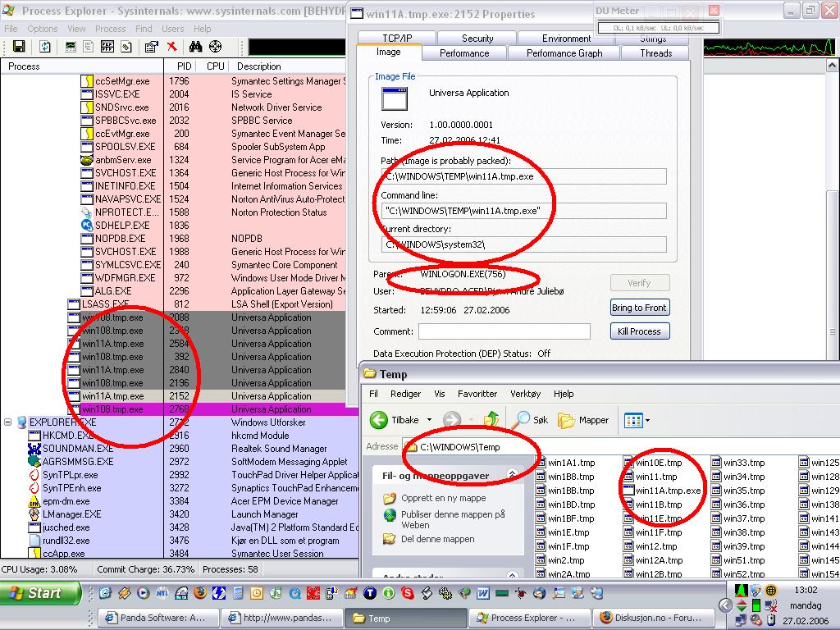
Task: Click the expand tray arrow in system tray
Action: pyautogui.click(x=725, y=605)
